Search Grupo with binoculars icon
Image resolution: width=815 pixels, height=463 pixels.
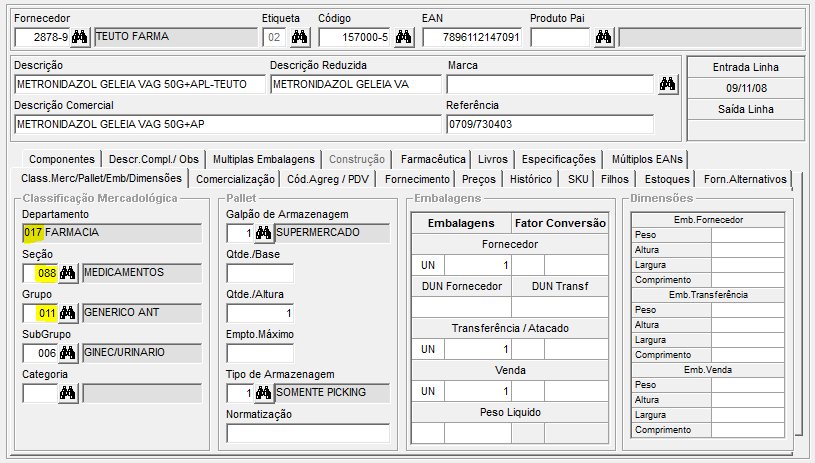pos(68,313)
